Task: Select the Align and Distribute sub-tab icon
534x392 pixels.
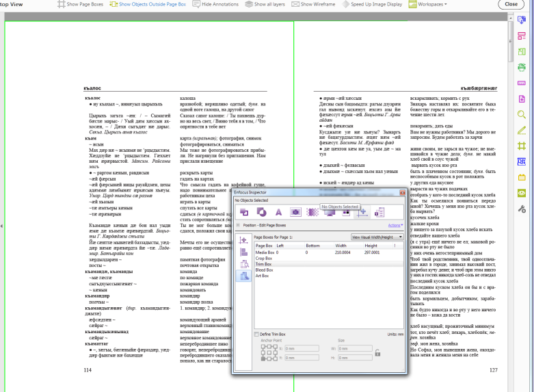Action: pyautogui.click(x=243, y=252)
